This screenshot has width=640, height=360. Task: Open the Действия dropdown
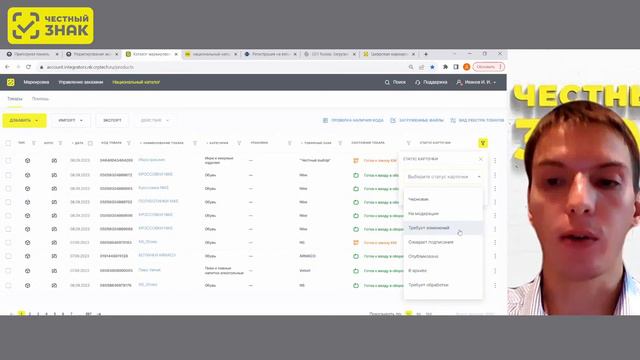[155, 120]
